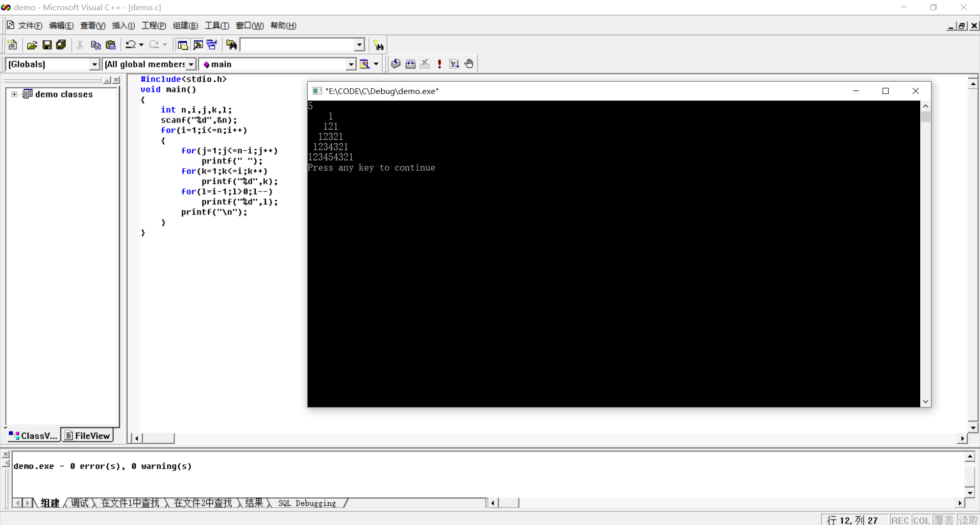Restore the inner demo.c document window
The width and height of the screenshot is (980, 525).
click(x=962, y=26)
